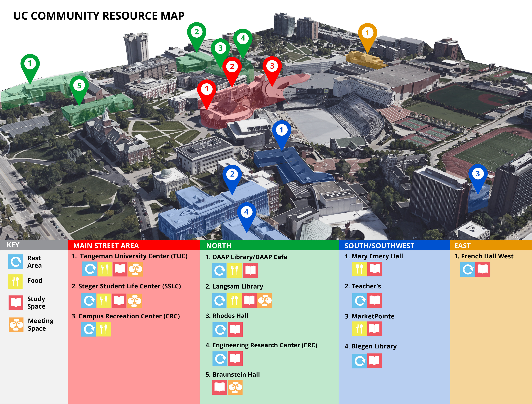Click the Rest Area icon under Teacher's

360,301
